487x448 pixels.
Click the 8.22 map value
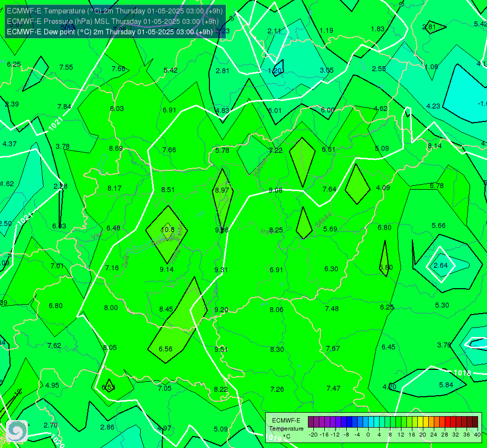221,389
